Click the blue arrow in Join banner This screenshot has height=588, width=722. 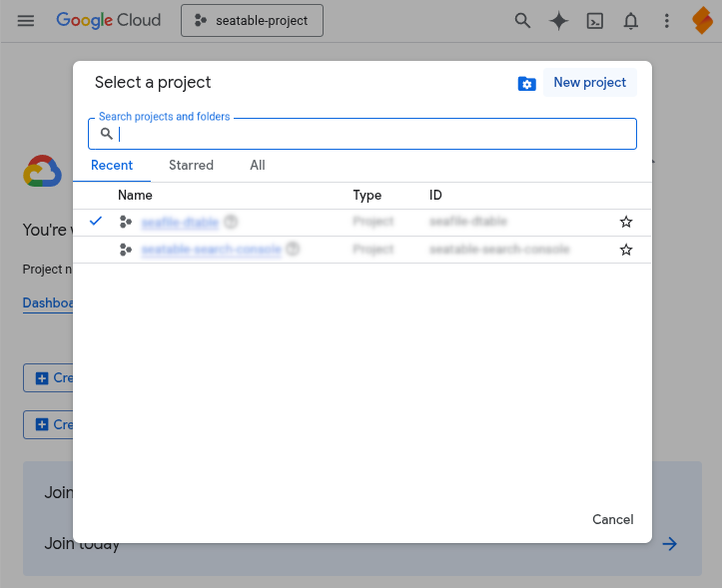(669, 544)
